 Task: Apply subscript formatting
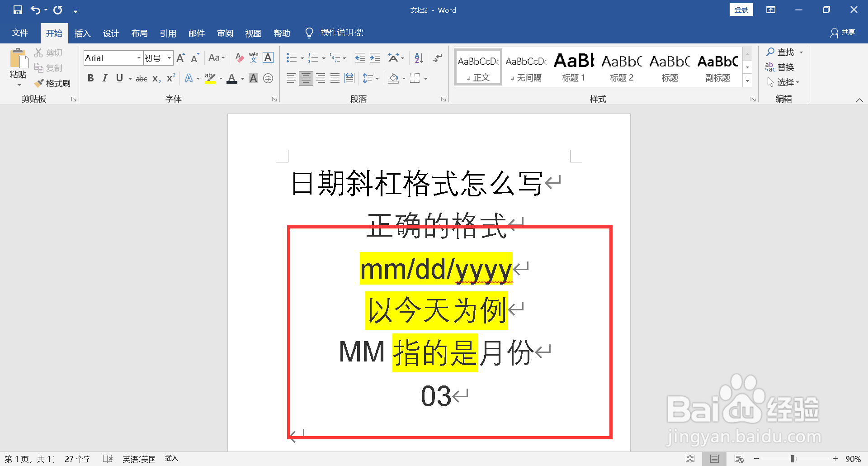pyautogui.click(x=156, y=78)
